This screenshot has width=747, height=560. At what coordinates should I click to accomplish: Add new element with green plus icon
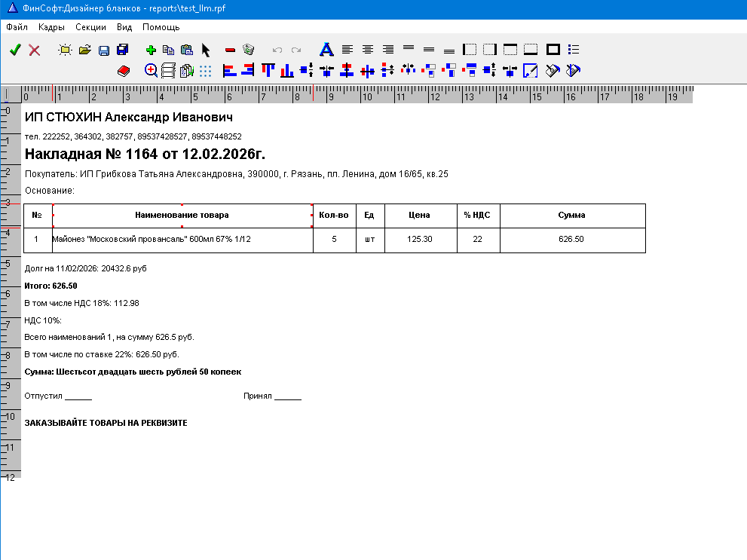click(x=151, y=50)
